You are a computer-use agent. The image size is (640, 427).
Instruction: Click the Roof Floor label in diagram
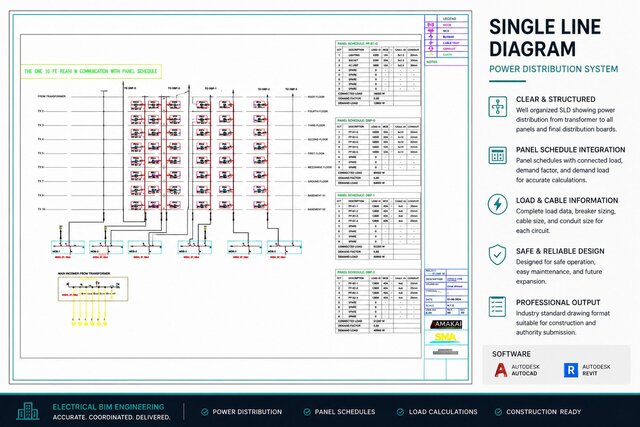coord(316,97)
